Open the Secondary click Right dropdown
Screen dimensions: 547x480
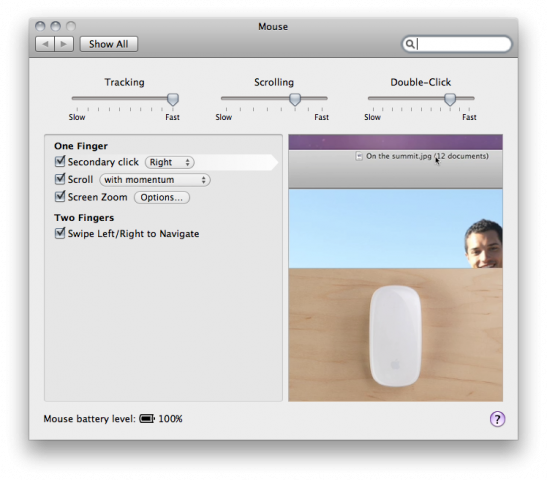(x=170, y=162)
